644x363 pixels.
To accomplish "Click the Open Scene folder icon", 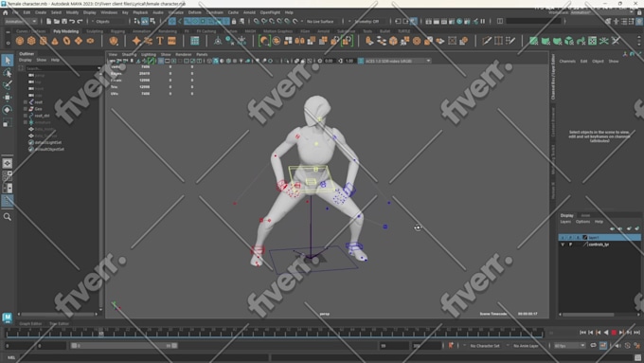I will click(57, 22).
